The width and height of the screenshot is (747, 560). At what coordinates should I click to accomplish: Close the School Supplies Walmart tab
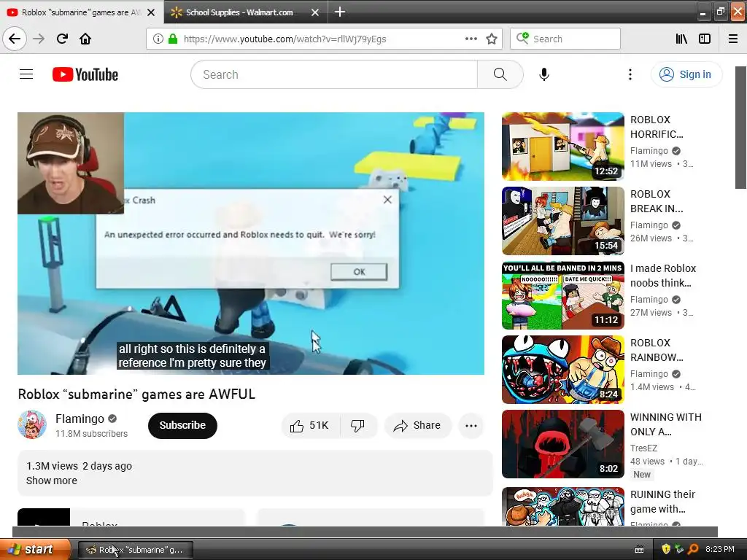(x=315, y=12)
